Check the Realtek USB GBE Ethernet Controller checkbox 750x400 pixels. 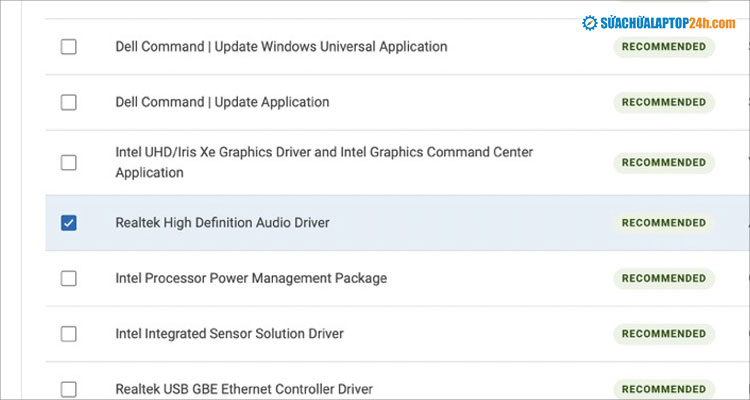click(x=68, y=389)
